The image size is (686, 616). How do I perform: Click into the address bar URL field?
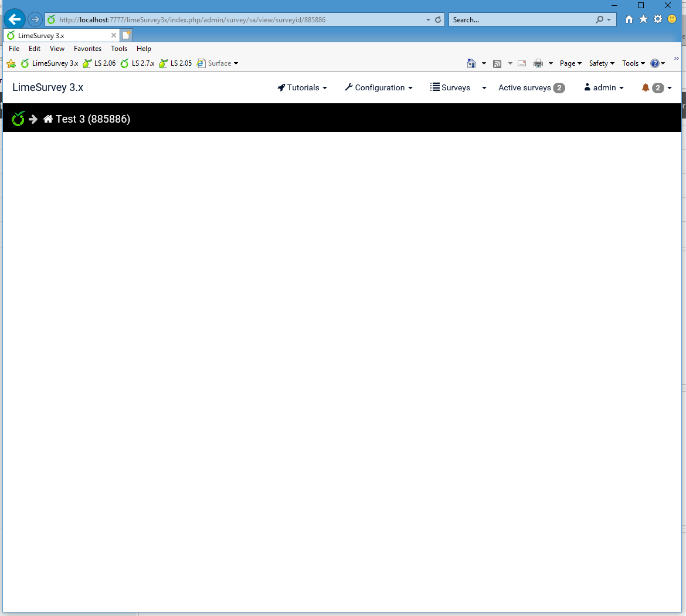pyautogui.click(x=240, y=20)
